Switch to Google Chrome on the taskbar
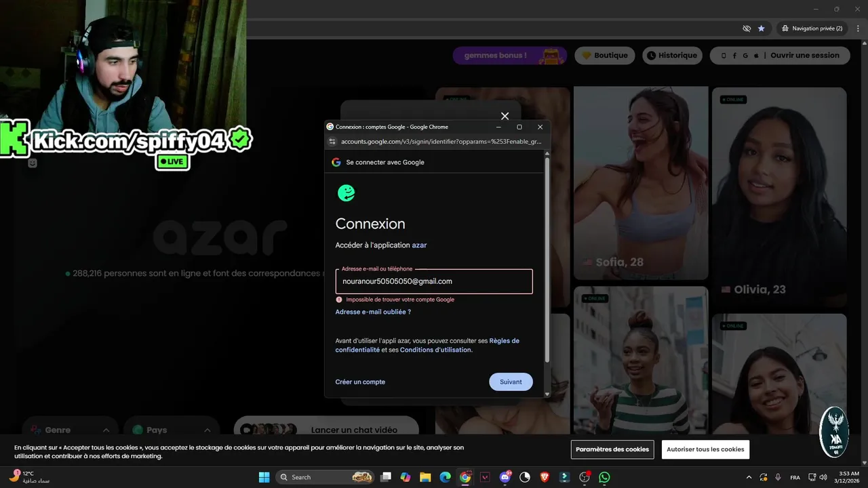This screenshot has height=488, width=868. point(465,477)
